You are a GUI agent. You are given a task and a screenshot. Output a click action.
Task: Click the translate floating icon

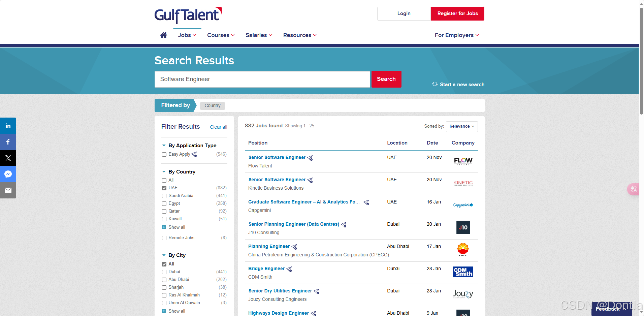pyautogui.click(x=634, y=189)
